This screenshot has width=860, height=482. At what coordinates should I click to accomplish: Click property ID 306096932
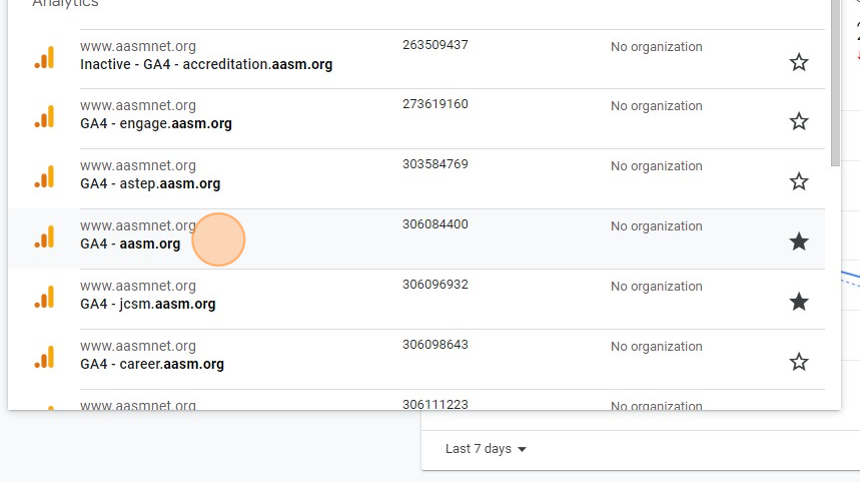[x=435, y=285]
